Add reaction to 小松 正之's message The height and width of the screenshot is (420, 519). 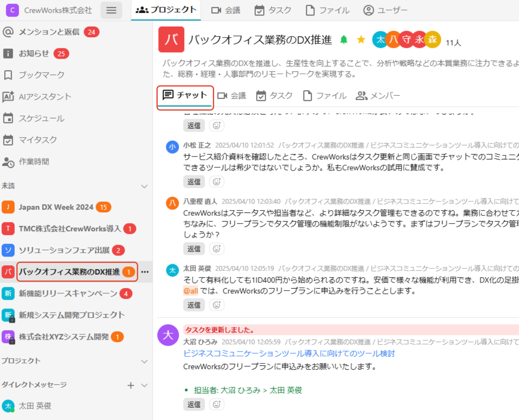217,182
